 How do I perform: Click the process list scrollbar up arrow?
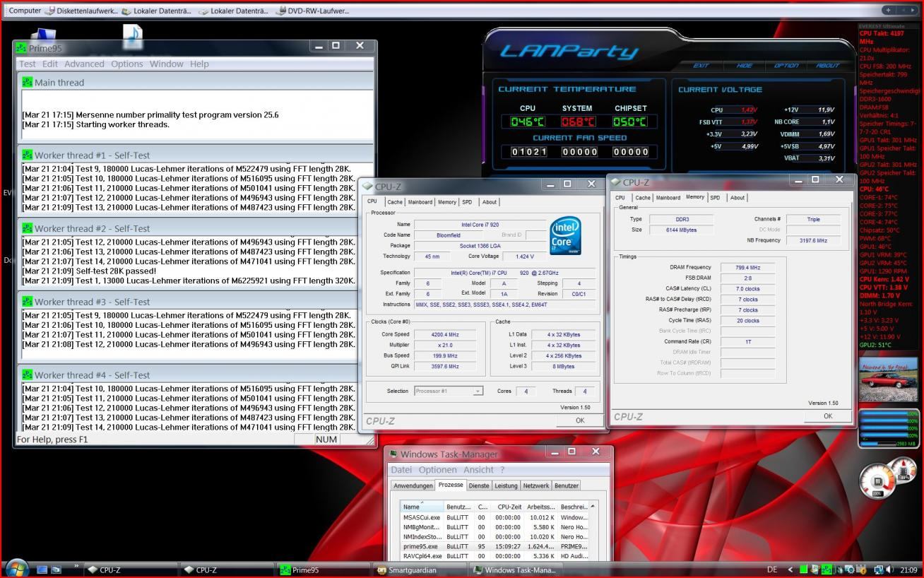coord(593,506)
